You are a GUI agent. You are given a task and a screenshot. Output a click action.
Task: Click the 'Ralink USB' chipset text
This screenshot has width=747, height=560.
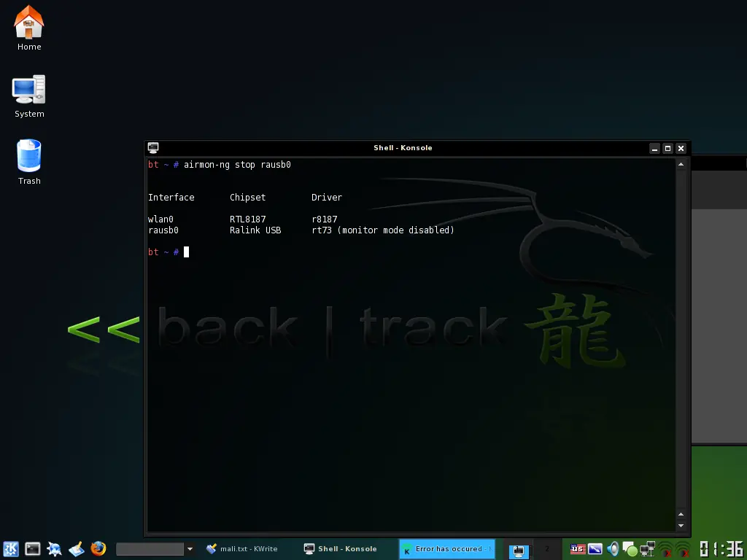pyautogui.click(x=255, y=230)
